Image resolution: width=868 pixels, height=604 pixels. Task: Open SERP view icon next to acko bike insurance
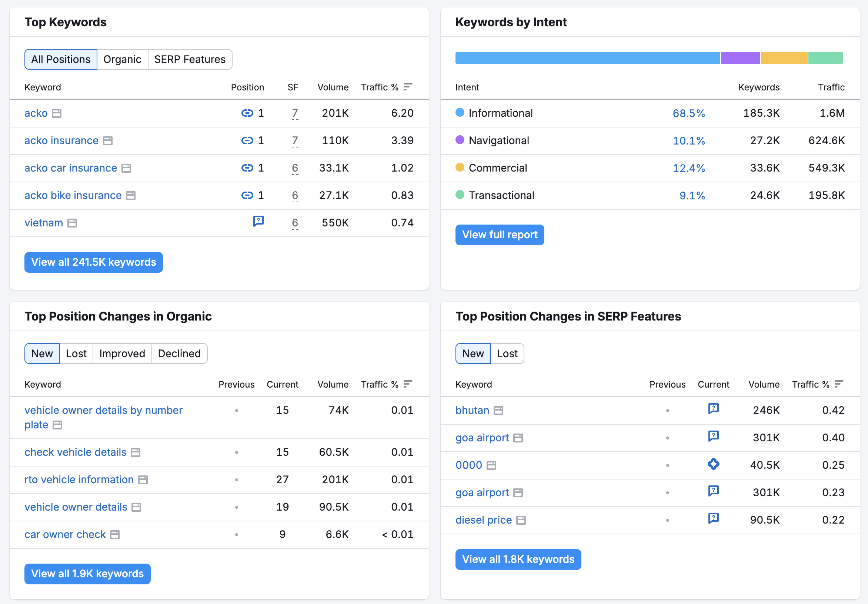click(131, 196)
